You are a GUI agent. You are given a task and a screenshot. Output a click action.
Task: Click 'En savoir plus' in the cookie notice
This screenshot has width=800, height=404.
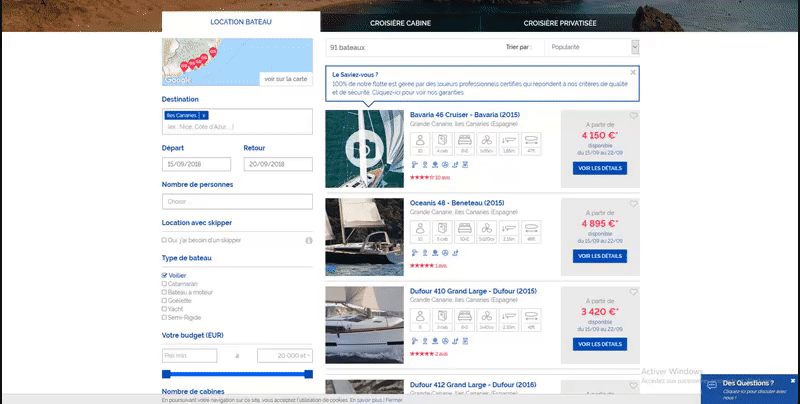pyautogui.click(x=366, y=400)
